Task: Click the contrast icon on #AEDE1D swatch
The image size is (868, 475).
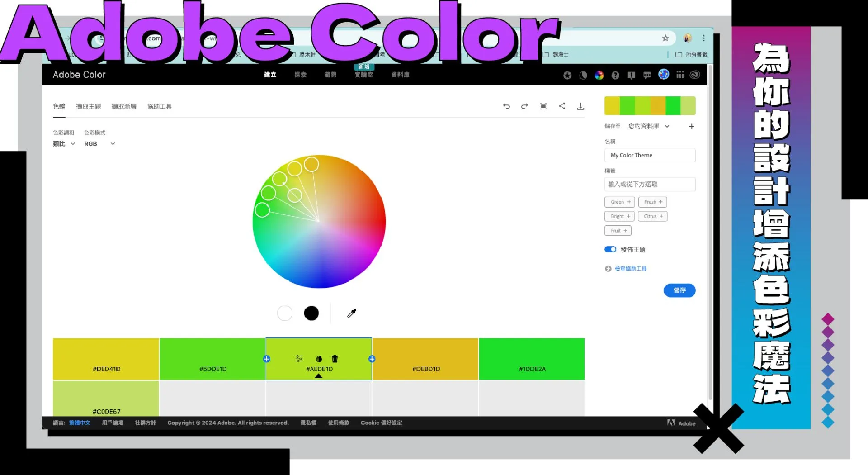Action: point(319,359)
